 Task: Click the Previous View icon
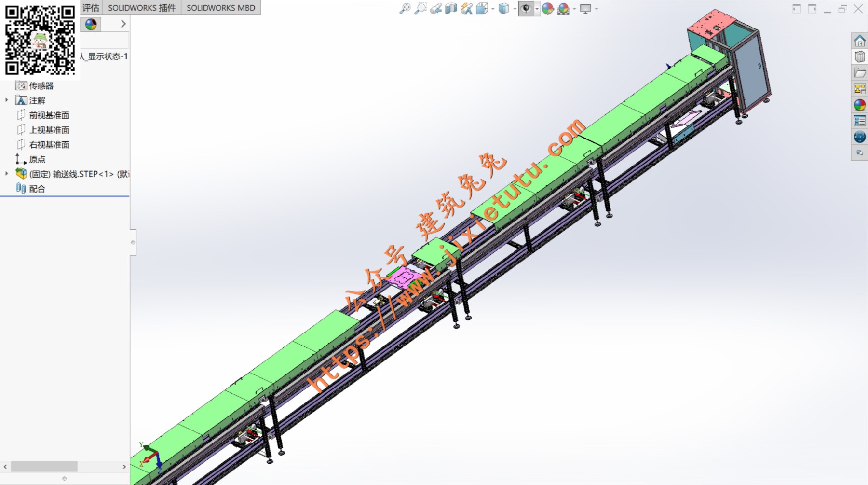pyautogui.click(x=436, y=9)
